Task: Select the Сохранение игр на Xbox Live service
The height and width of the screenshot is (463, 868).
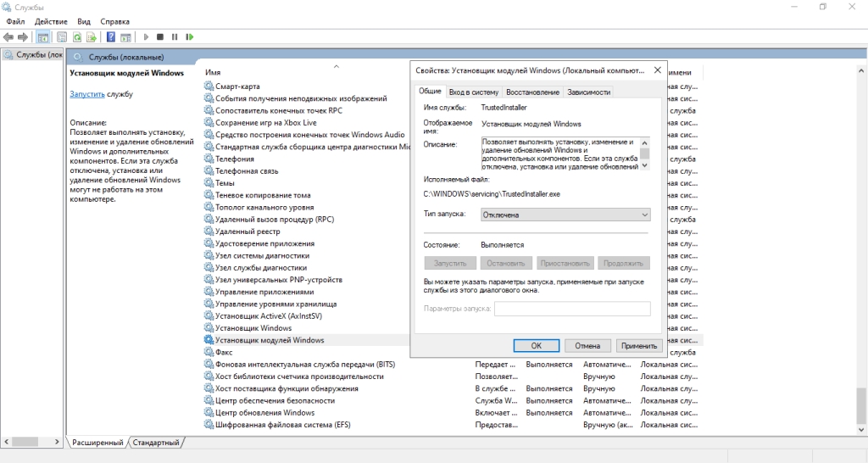Action: [265, 122]
